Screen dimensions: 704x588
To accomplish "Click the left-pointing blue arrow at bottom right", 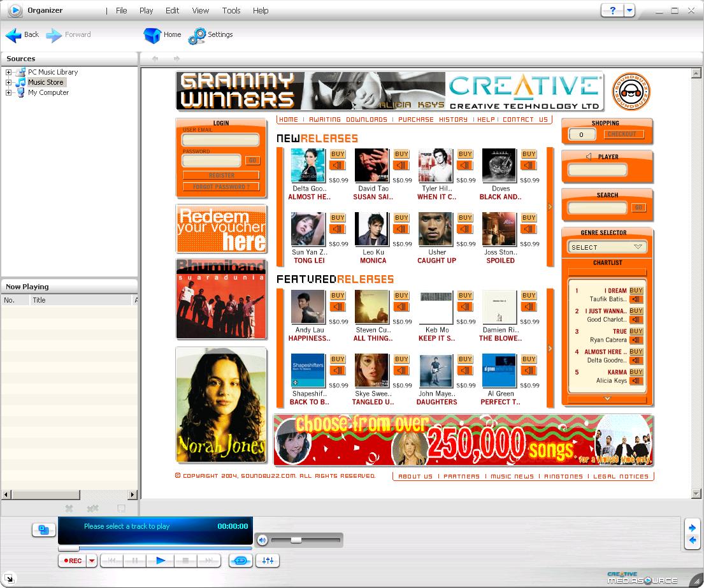I will point(693,540).
